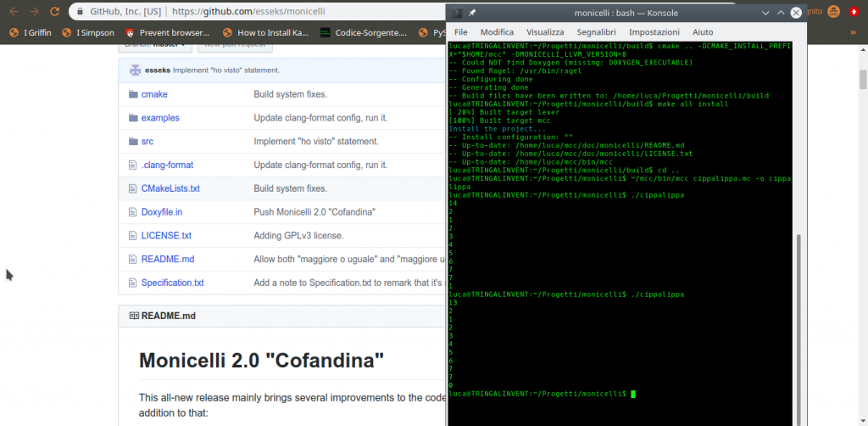Show more bookmarks with the chevron
Screen dimensions: 868x426
point(853,33)
